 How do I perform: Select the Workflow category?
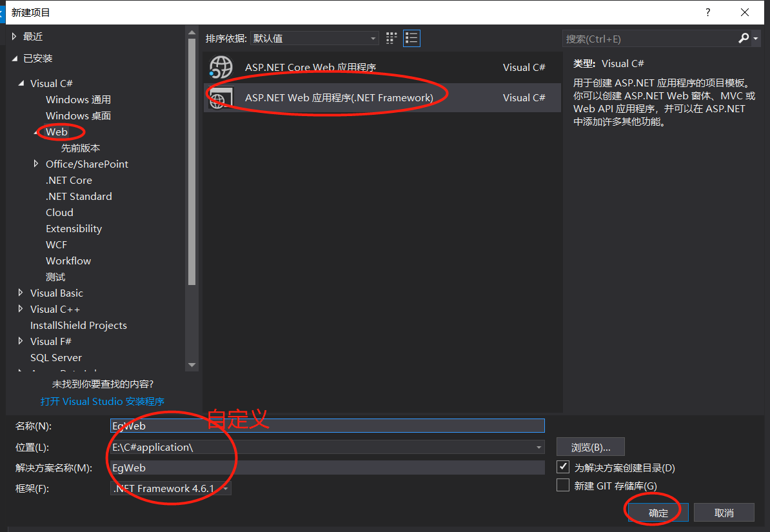click(68, 261)
